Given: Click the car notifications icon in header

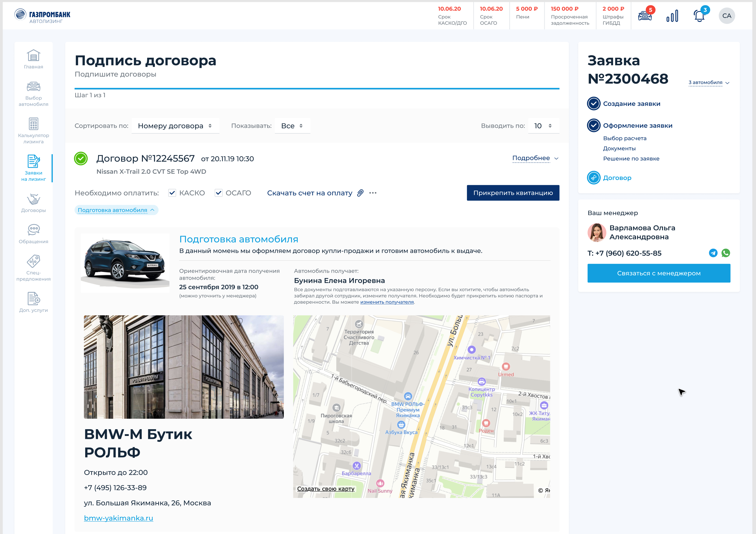Looking at the screenshot, I should point(644,16).
